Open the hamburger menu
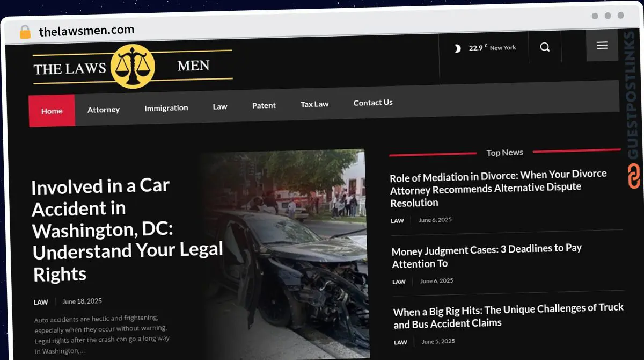644x360 pixels. pyautogui.click(x=602, y=46)
